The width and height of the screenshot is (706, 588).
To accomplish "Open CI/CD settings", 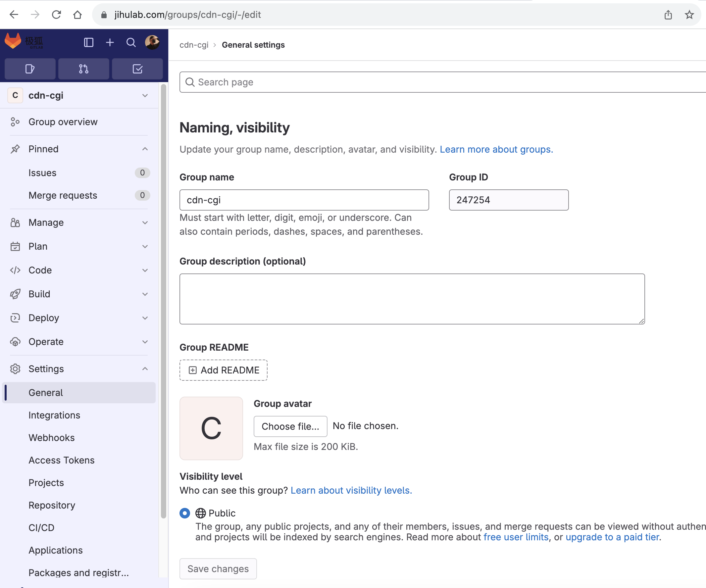I will tap(79, 528).
